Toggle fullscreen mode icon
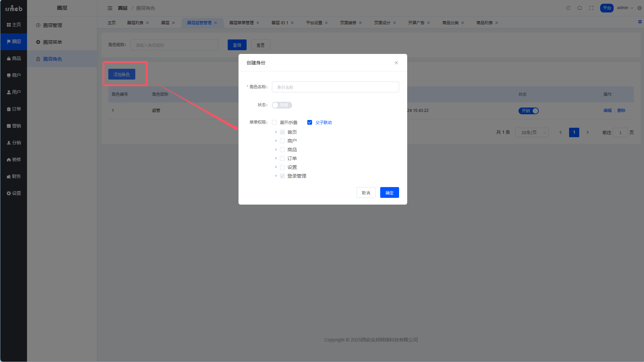This screenshot has height=362, width=644. [x=591, y=8]
